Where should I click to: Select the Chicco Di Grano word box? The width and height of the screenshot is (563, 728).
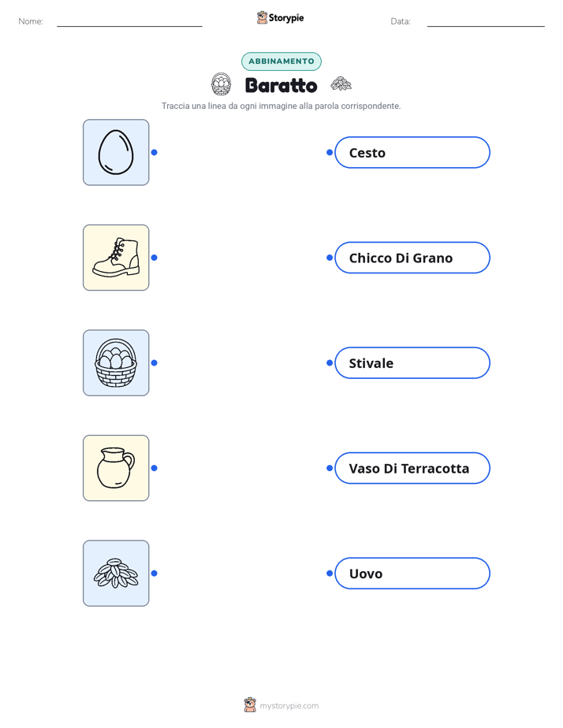(412, 258)
